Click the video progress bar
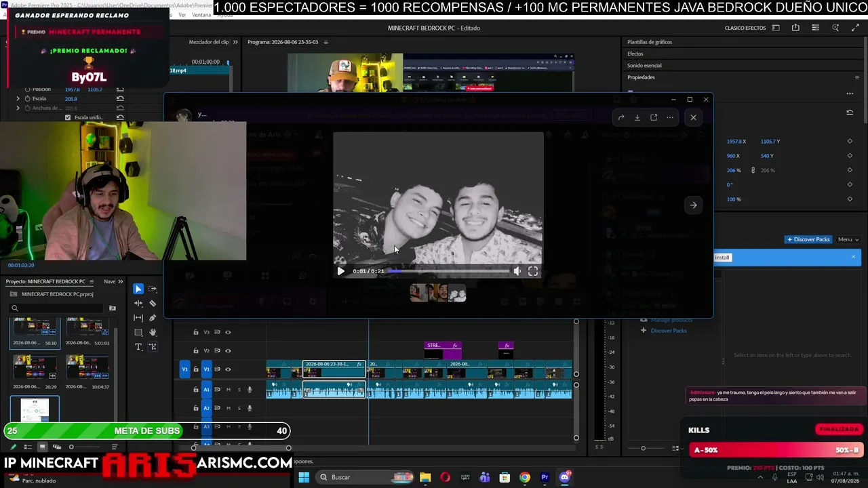The image size is (868, 488). pos(449,271)
